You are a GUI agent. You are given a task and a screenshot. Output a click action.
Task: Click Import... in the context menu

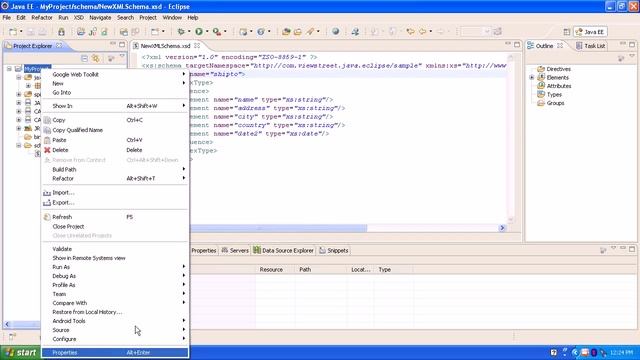[115, 193]
